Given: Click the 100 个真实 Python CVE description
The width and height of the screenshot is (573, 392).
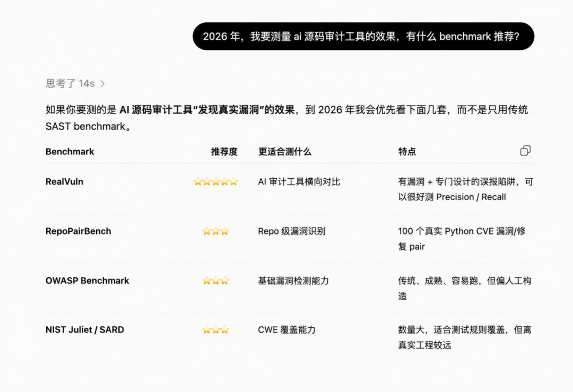Looking at the screenshot, I should click(462, 239).
